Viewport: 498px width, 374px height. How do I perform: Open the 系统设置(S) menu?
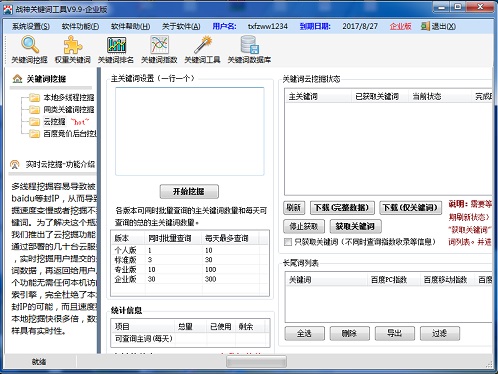click(31, 26)
